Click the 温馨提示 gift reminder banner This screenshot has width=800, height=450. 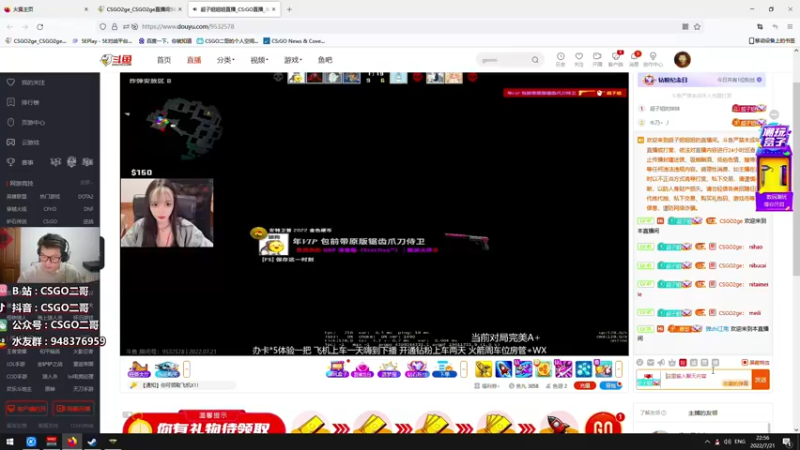[204, 422]
